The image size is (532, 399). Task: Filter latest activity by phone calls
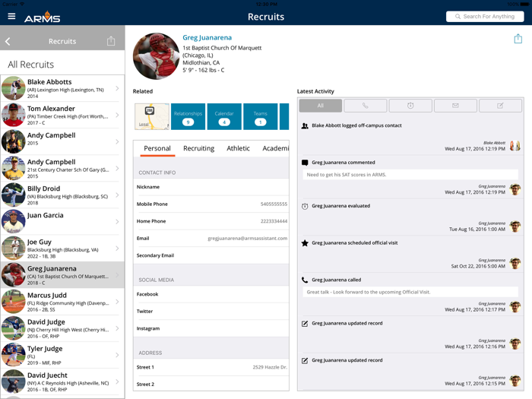point(365,106)
